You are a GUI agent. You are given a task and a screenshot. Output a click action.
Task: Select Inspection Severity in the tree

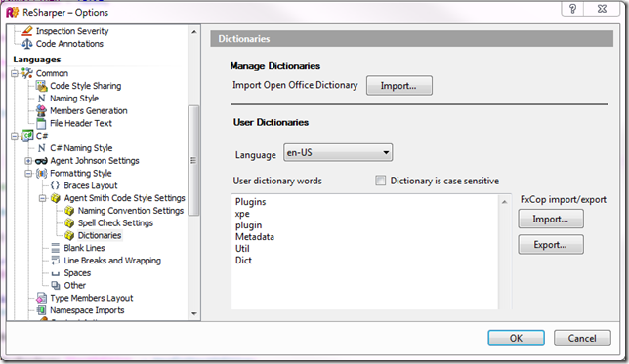[72, 31]
